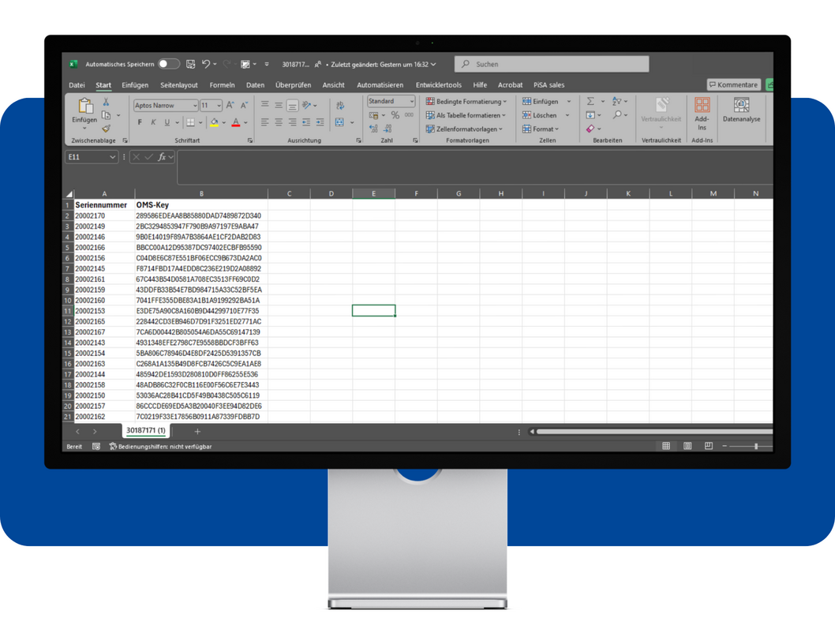This screenshot has width=835, height=644.
Task: Switch to the Entwicklertools tab
Action: click(x=438, y=85)
